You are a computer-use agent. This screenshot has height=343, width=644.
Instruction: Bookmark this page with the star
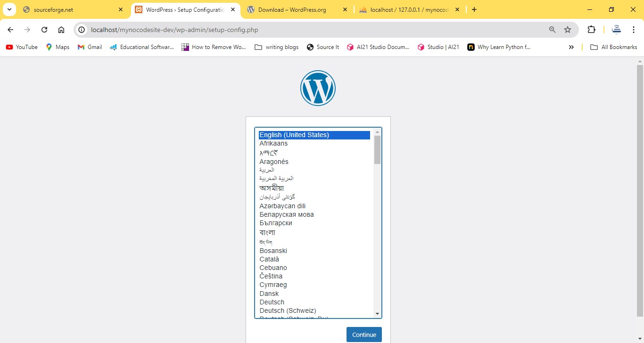568,30
